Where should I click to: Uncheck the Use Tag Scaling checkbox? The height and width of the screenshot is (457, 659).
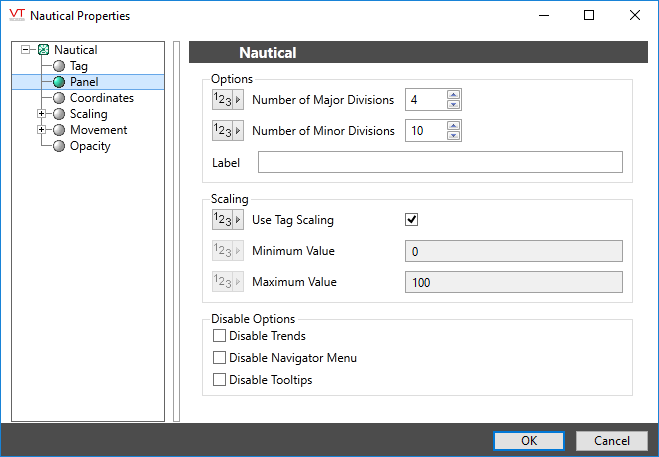[411, 220]
